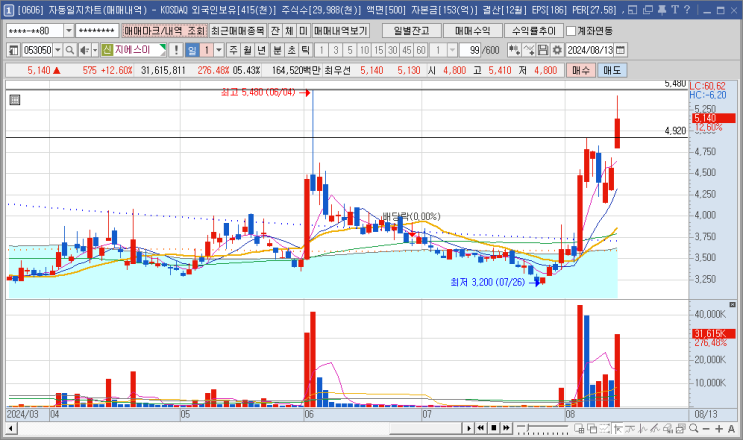Click the link-window icon after PER in title bar
This screenshot has width=743, height=440.
[x=632, y=9]
